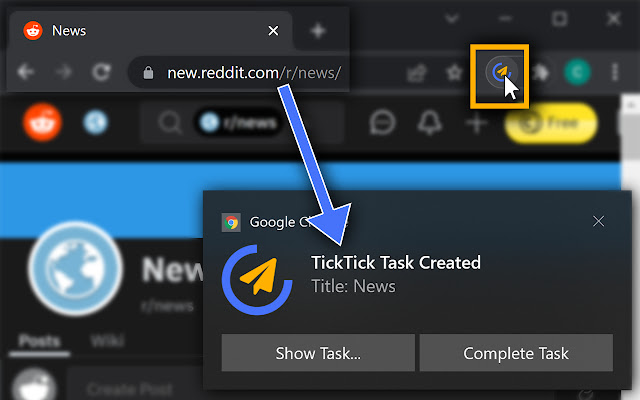The image size is (640, 400).
Task: Open the community switcher icon beside Reddit logo
Action: [96, 122]
